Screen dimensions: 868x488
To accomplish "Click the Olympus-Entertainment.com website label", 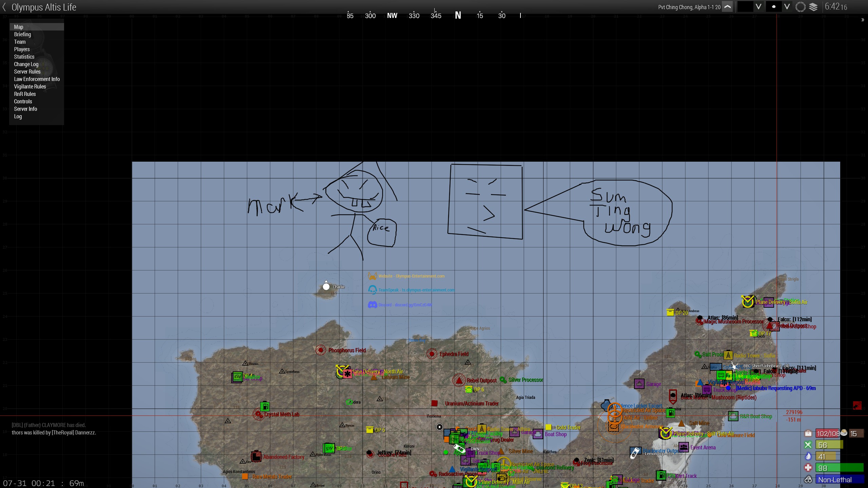I will coord(411,276).
